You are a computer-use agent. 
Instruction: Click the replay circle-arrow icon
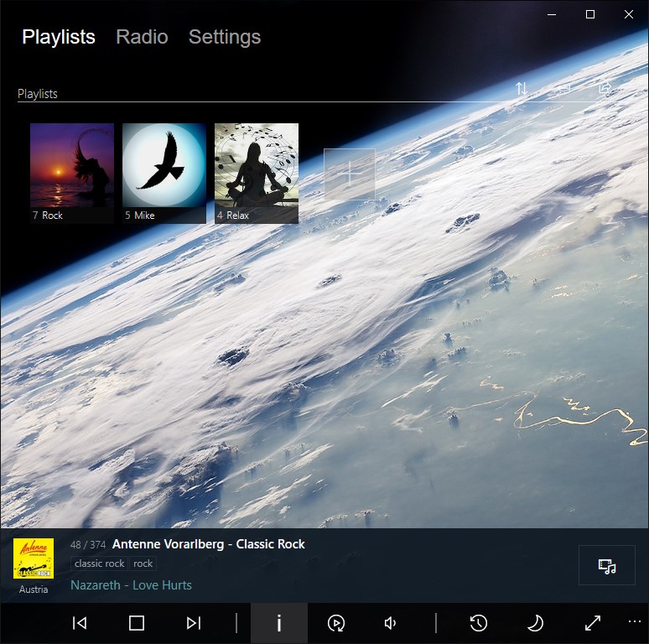click(336, 623)
